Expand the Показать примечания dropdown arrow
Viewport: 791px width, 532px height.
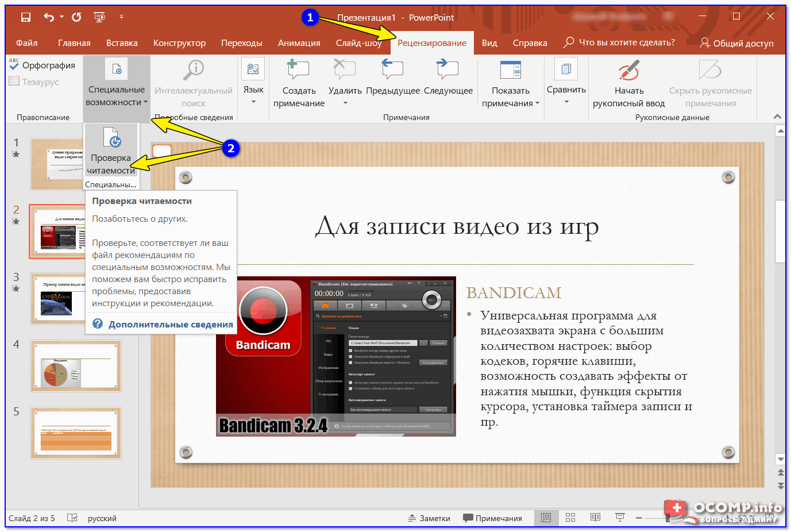537,103
